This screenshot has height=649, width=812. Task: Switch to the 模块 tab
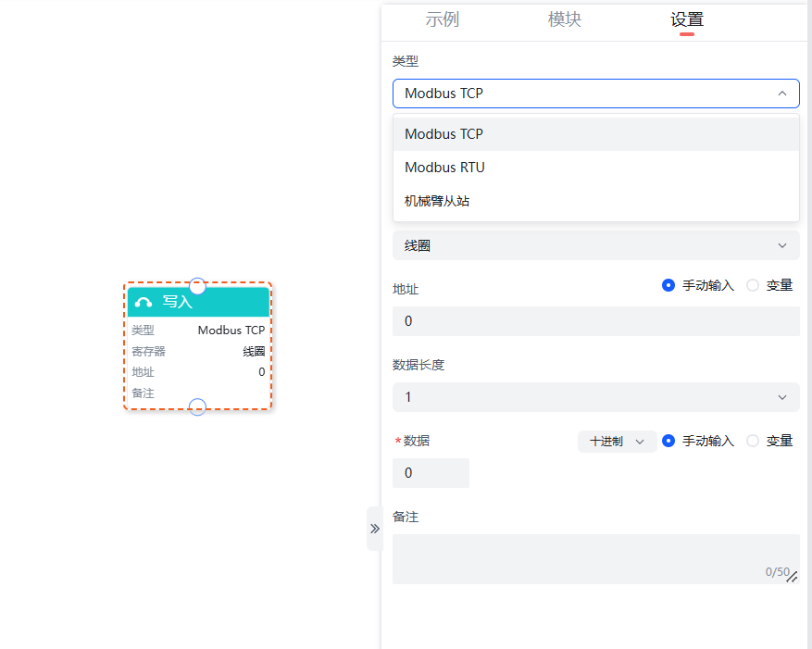[565, 19]
